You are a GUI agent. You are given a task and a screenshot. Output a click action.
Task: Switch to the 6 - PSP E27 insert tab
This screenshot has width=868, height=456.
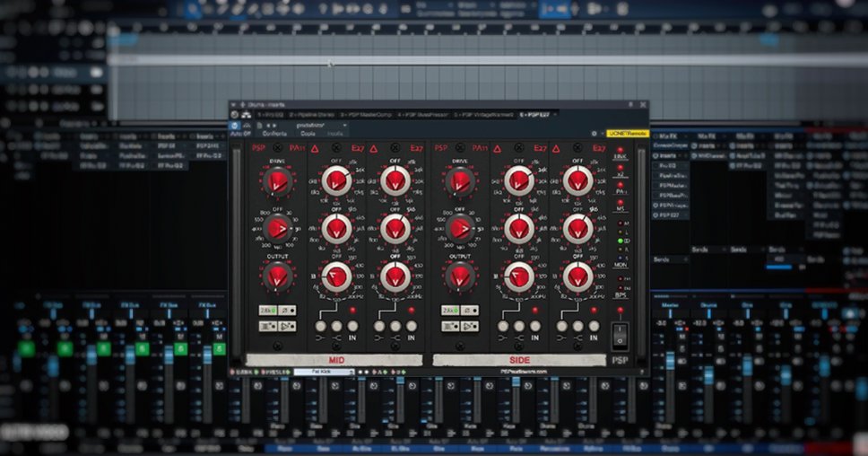tap(534, 115)
